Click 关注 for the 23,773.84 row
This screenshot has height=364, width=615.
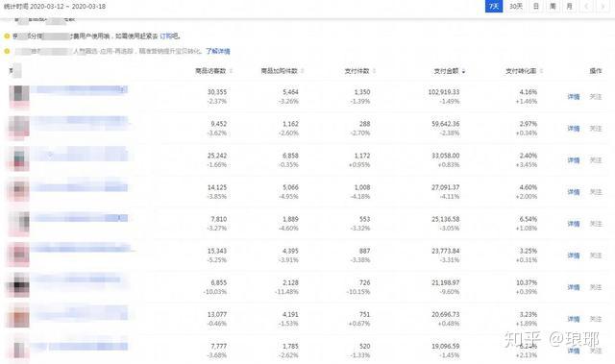(596, 255)
